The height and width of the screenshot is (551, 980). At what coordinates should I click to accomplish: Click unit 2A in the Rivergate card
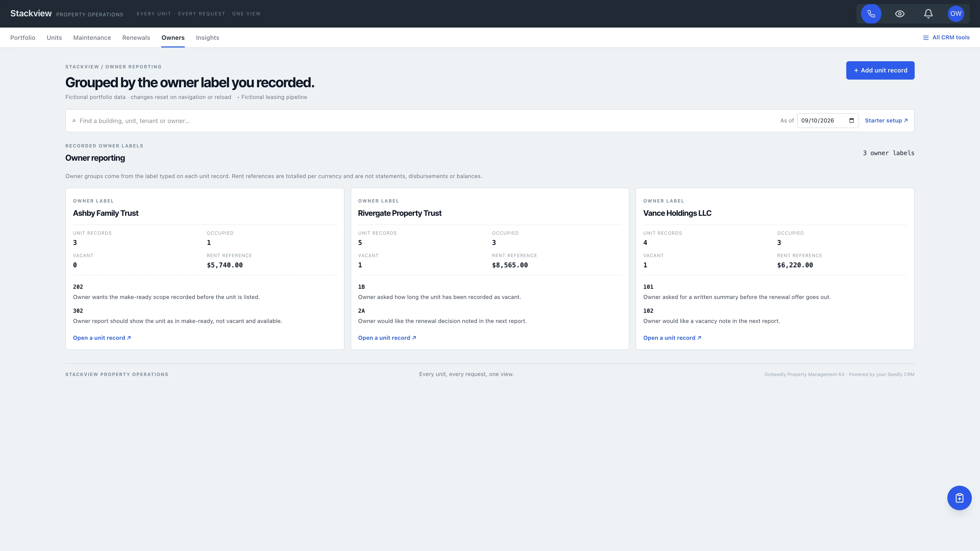click(361, 311)
